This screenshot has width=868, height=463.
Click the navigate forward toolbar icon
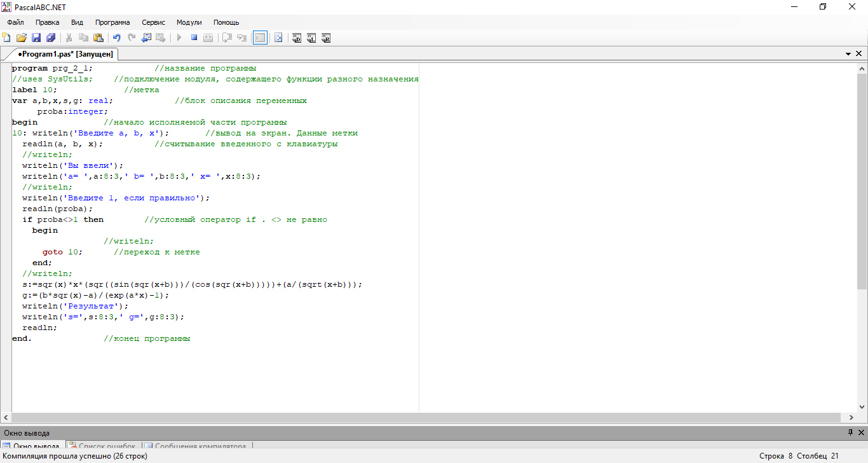coord(161,38)
